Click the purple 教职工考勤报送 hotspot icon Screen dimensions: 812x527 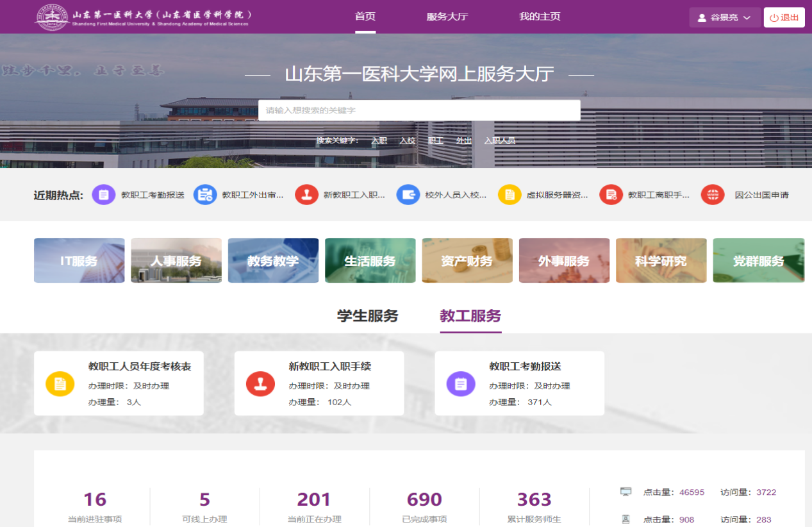point(103,194)
